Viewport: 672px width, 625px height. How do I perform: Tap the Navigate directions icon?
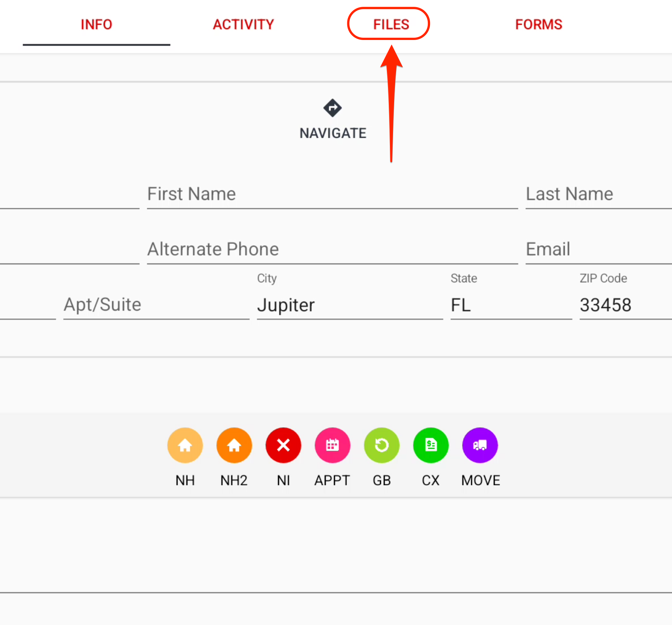coord(333,109)
